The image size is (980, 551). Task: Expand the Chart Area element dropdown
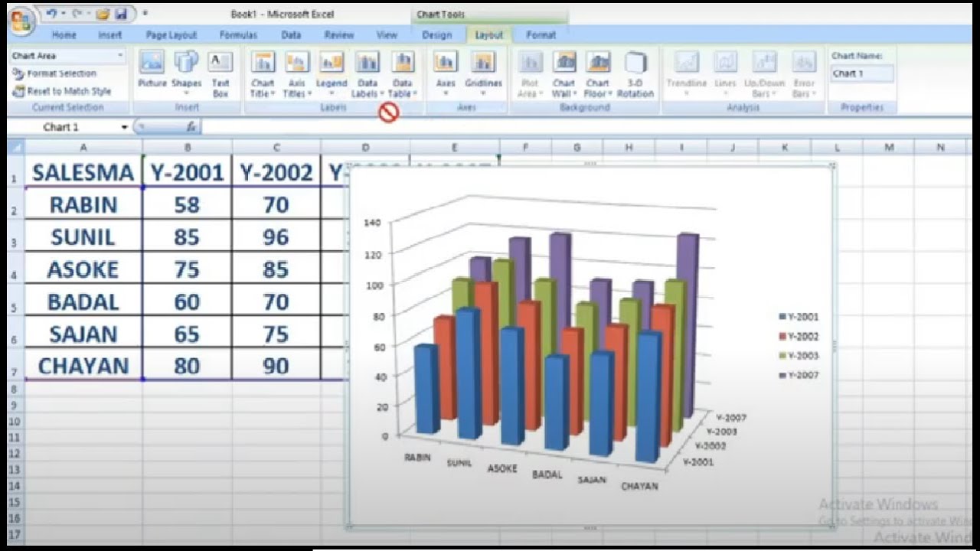pos(120,56)
